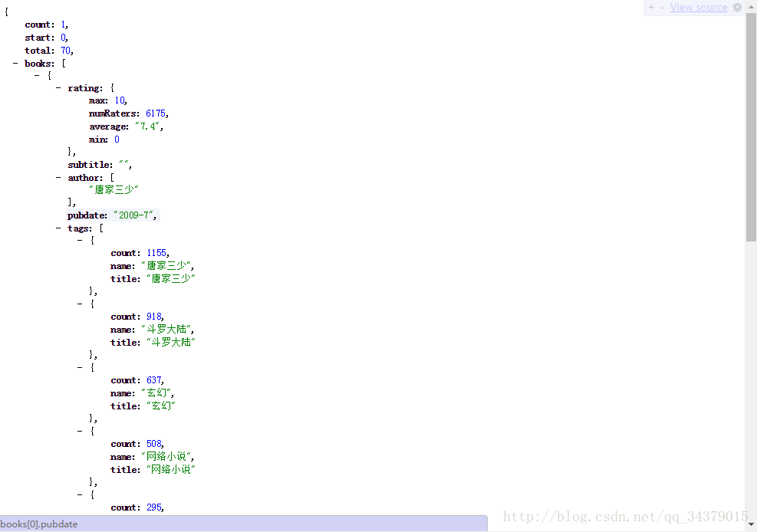The height and width of the screenshot is (532, 757).
Task: Click the author value "唐家三少" in author array
Action: point(114,189)
